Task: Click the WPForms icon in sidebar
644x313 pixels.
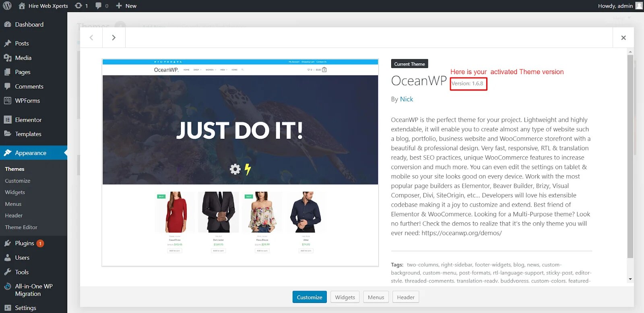Action: [x=8, y=100]
